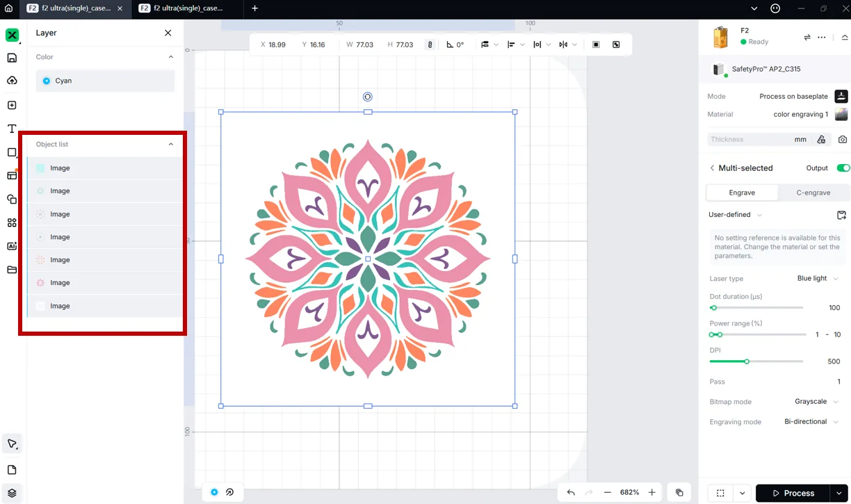This screenshot has height=504, width=851.
Task: Open the Bitmap mode Grayscale dropdown
Action: pyautogui.click(x=817, y=402)
